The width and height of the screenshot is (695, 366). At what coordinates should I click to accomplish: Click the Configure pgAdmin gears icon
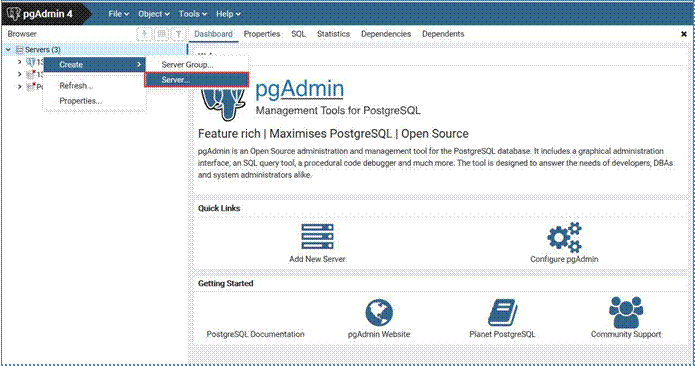[x=564, y=237]
